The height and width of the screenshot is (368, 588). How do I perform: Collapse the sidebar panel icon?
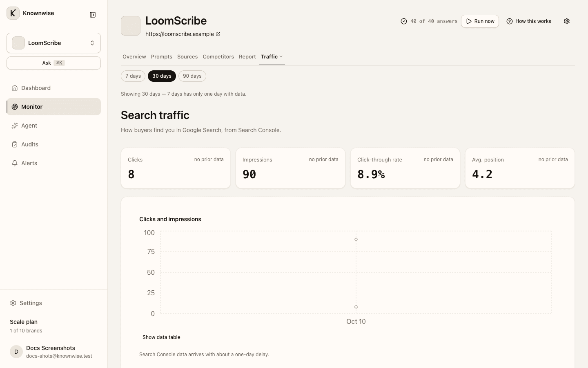click(x=93, y=15)
